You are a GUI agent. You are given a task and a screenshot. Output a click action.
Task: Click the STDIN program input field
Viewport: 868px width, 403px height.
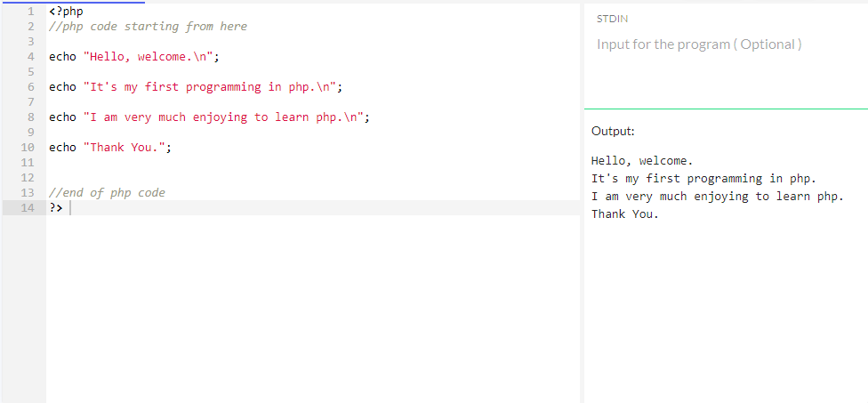click(x=699, y=44)
